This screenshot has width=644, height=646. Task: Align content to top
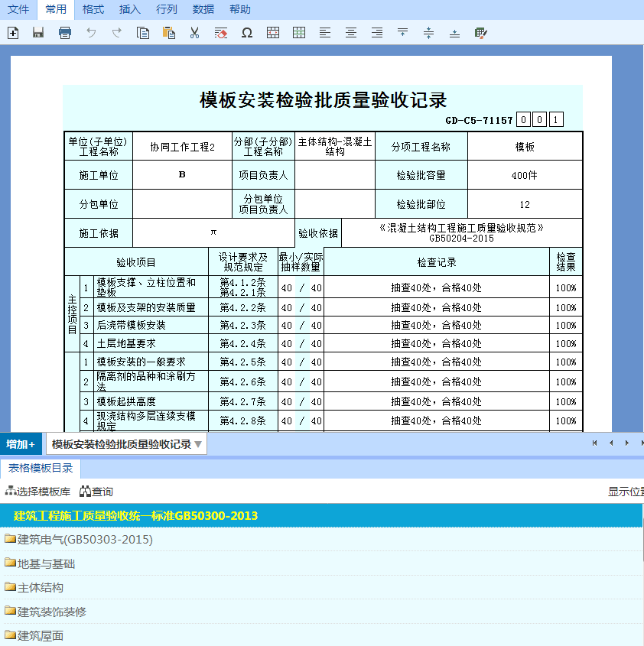pos(402,33)
